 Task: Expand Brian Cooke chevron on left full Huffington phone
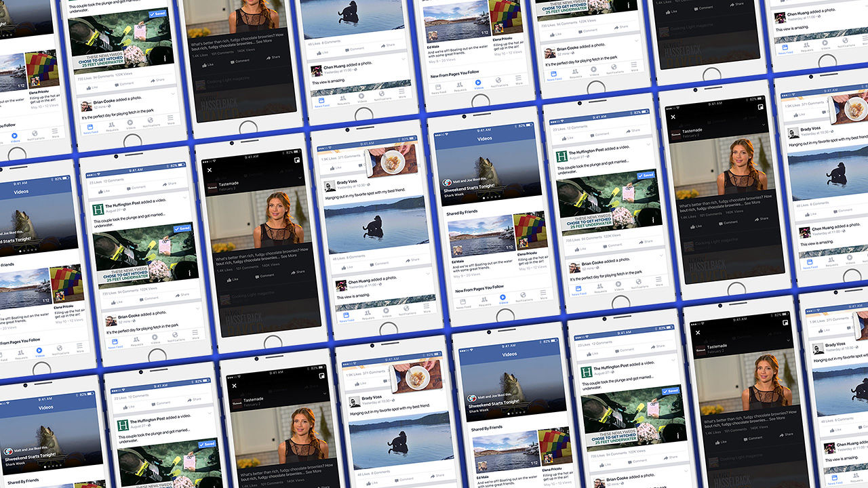point(197,308)
